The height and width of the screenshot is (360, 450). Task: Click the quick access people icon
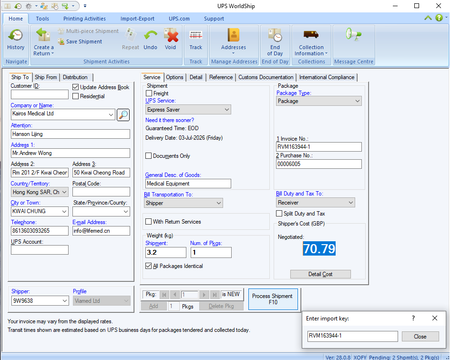(x=44, y=6)
